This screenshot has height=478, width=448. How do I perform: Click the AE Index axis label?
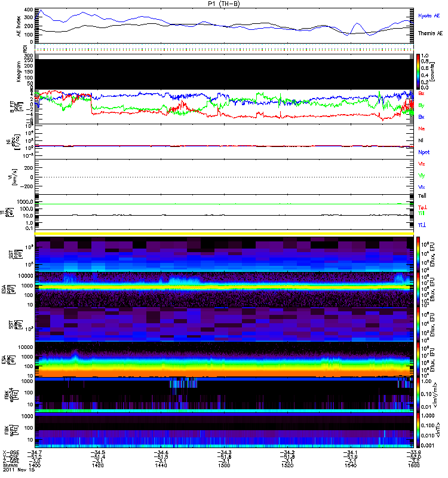(x=19, y=26)
